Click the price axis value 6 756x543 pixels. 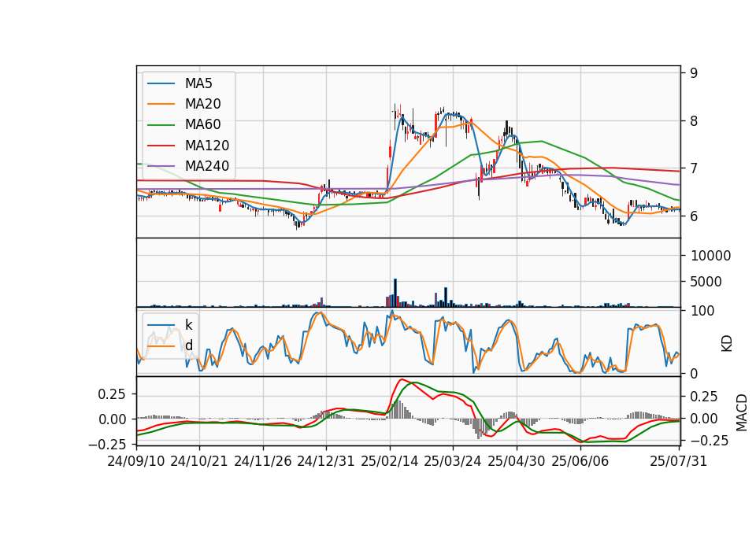[694, 216]
